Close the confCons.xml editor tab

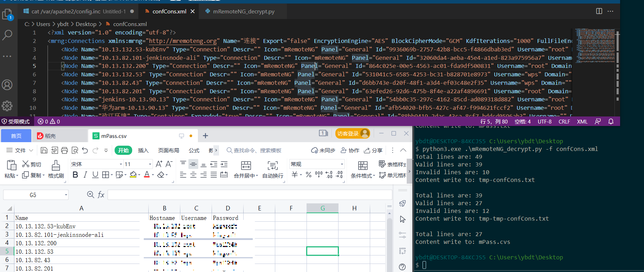[x=193, y=11]
